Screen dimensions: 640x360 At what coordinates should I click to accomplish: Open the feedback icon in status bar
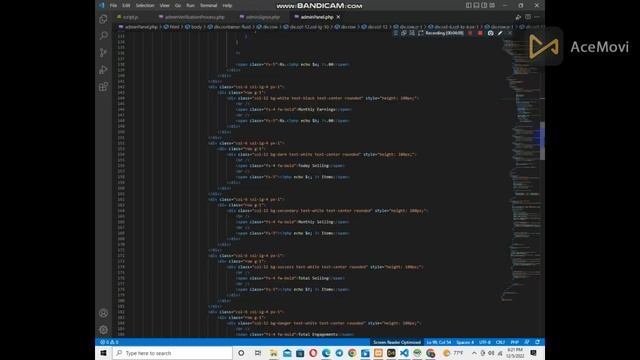(x=527, y=342)
